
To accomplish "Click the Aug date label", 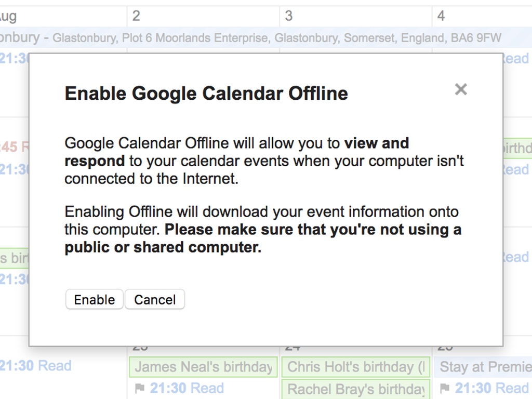I will point(8,16).
